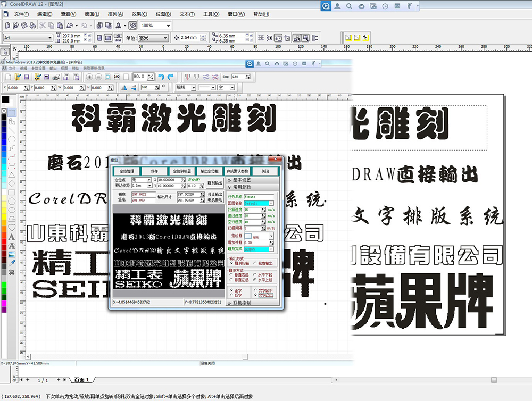Choose the 反字 radio option
Image resolution: width=532 pixels, height=401 pixels.
point(231,295)
